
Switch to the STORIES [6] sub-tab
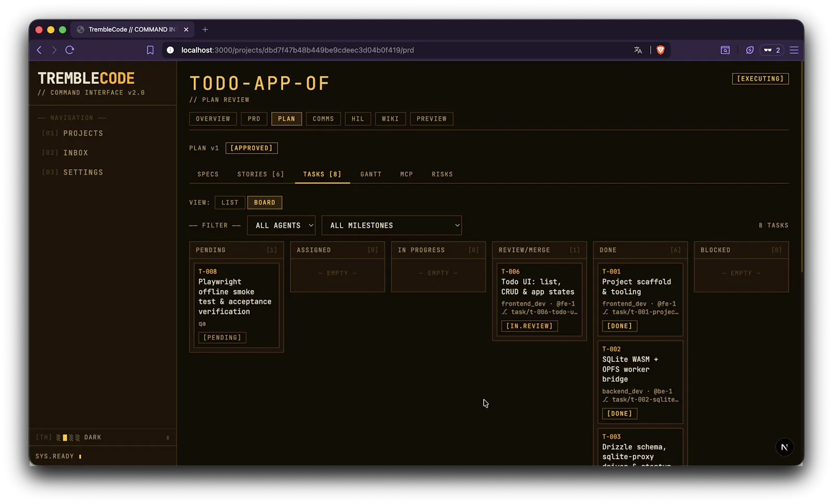(261, 174)
